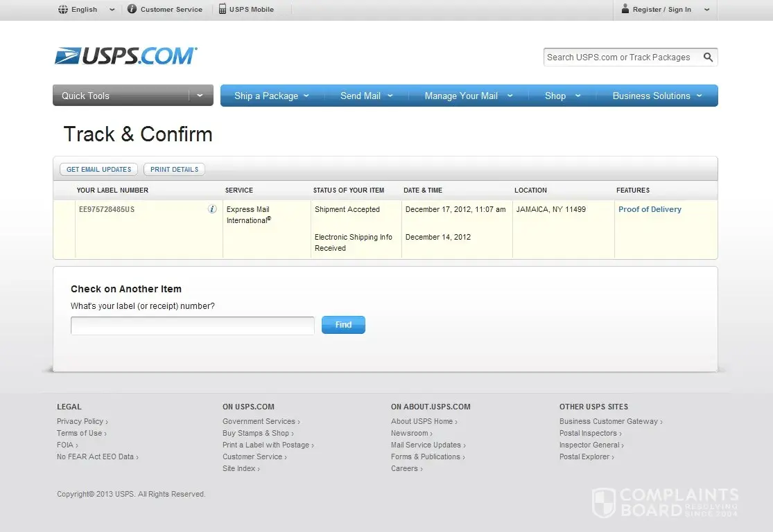Click the globe language icon

click(63, 10)
